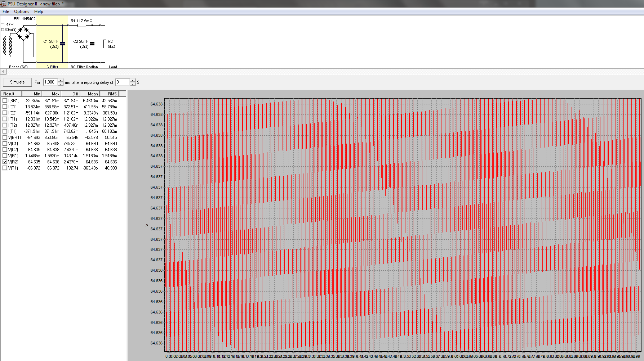The width and height of the screenshot is (644, 361).
Task: Click the reporting delay input field
Action: [x=122, y=82]
